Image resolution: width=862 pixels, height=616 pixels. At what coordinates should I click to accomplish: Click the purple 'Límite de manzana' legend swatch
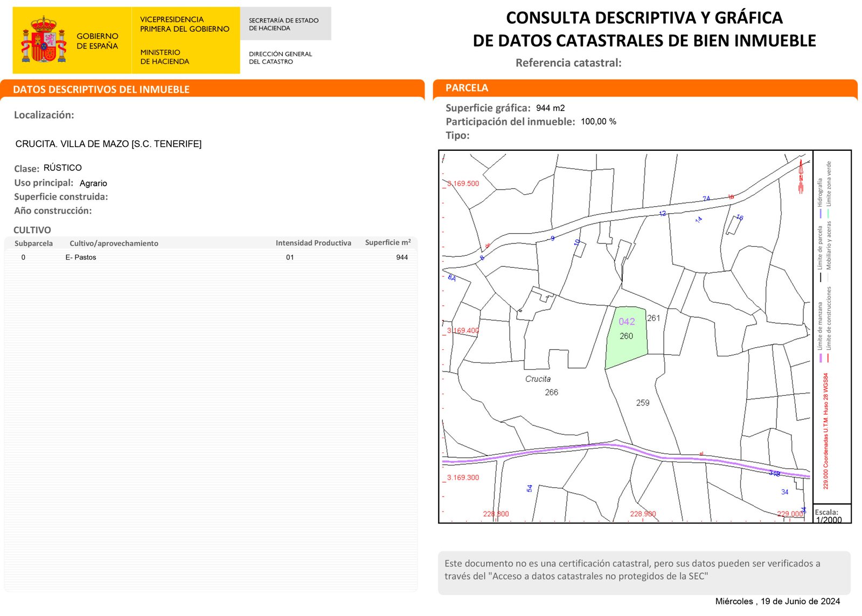(x=821, y=358)
